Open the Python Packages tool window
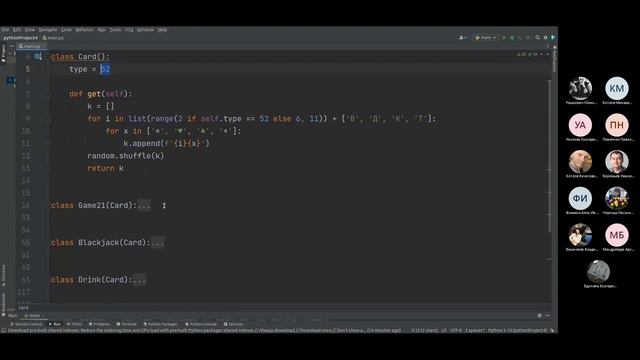The height and width of the screenshot is (360, 640). pyautogui.click(x=160, y=324)
